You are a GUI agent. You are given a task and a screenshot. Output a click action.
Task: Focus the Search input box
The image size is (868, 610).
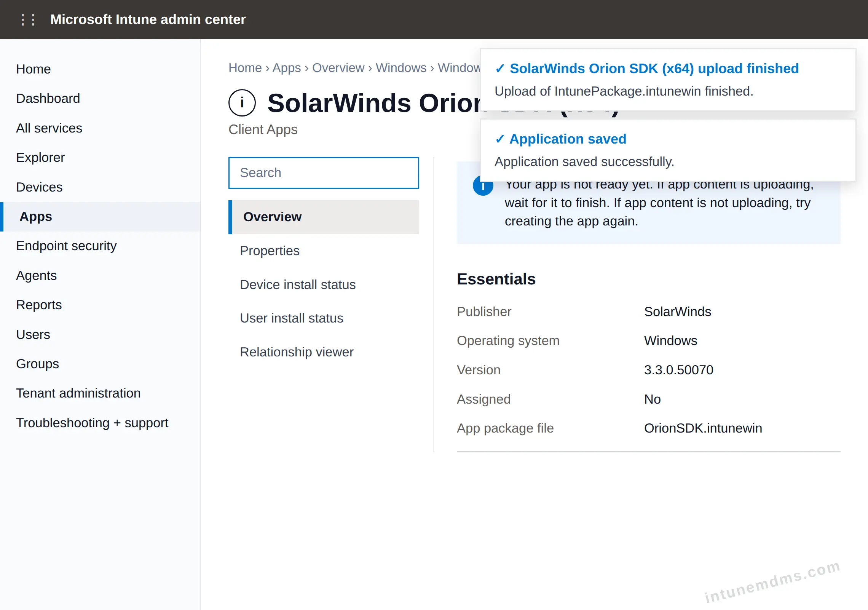(324, 172)
